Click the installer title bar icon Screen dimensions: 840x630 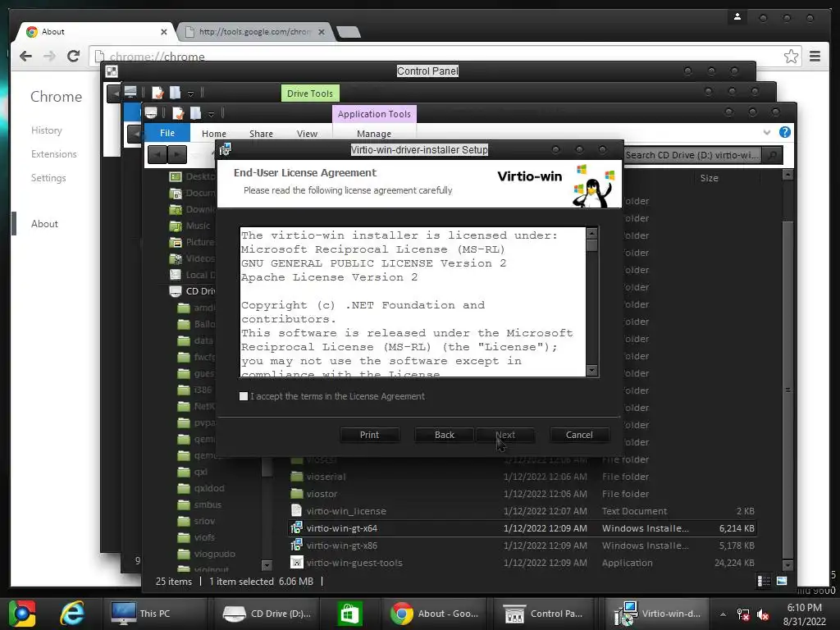(x=226, y=149)
